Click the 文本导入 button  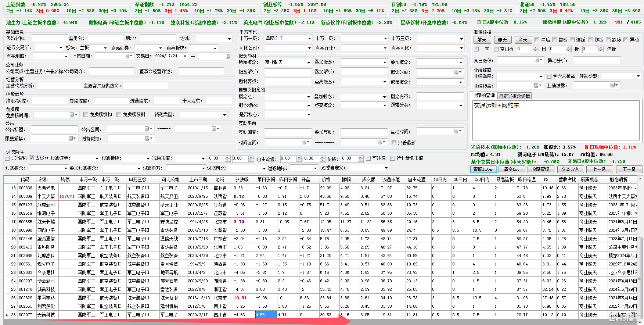[x=570, y=169]
